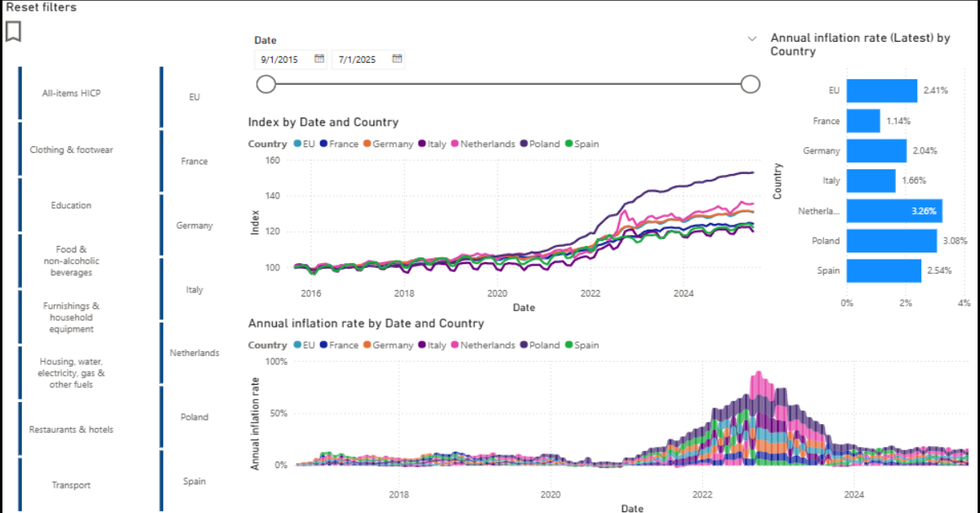Select the Restaurants & hotels category tile
This screenshot has height=513, width=980.
click(x=71, y=429)
